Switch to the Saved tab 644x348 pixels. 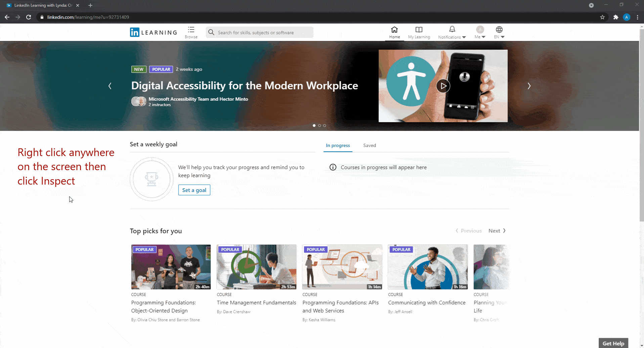click(369, 145)
